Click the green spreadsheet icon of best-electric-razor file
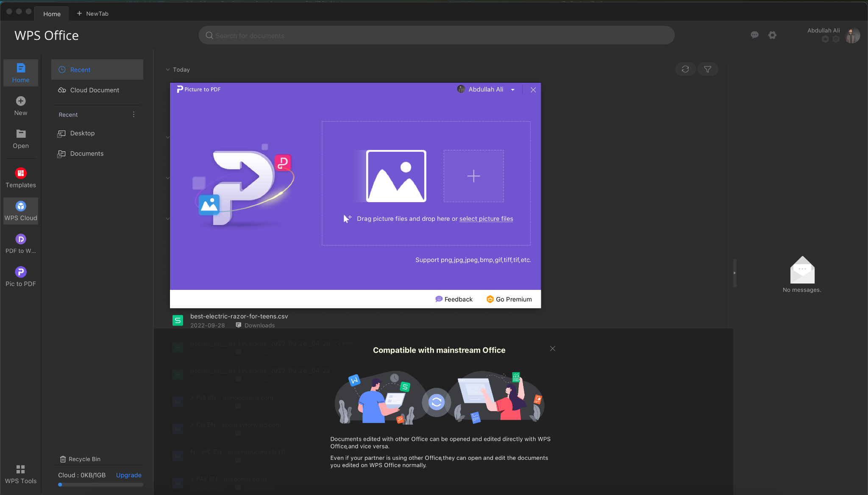The image size is (868, 495). (178, 320)
